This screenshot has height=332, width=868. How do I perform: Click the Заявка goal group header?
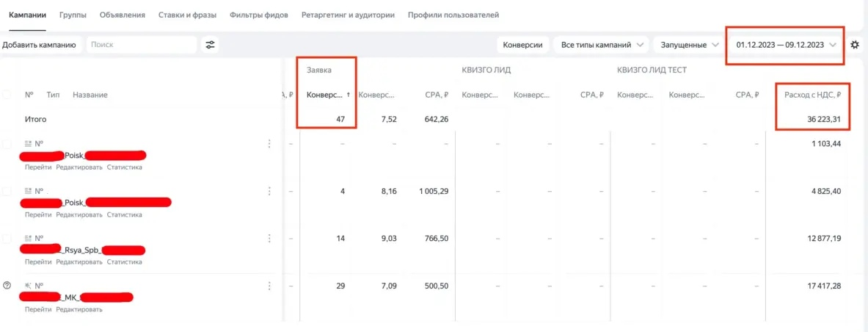tap(318, 70)
